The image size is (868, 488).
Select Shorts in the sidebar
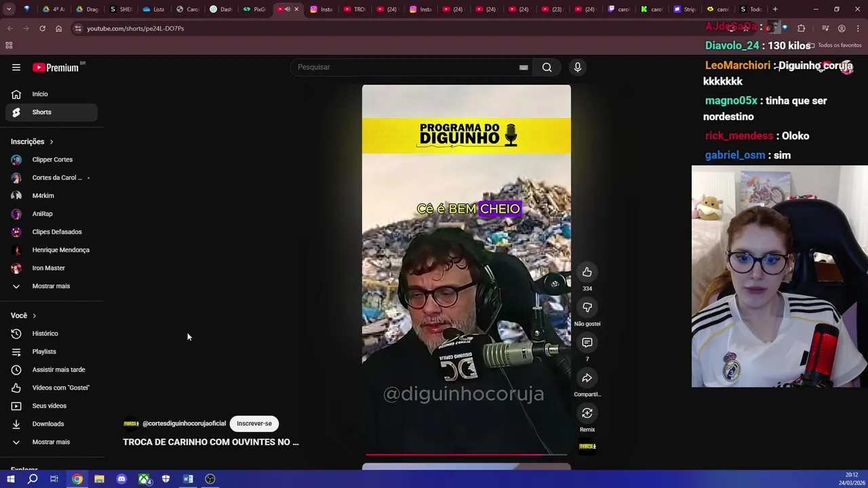click(52, 112)
